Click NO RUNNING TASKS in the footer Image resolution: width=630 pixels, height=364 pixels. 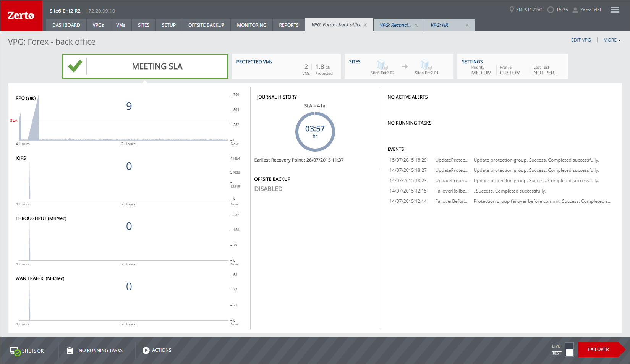[100, 351]
